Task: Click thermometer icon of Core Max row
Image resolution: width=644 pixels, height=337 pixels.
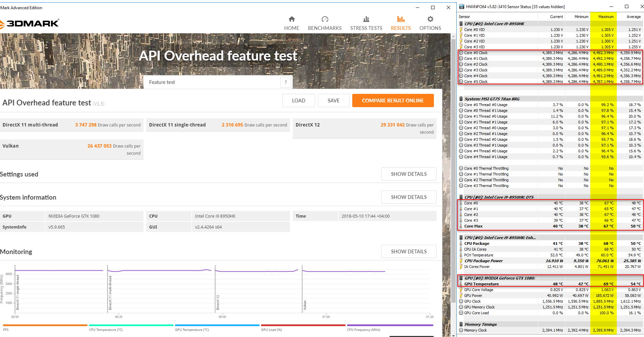Action: tap(461, 226)
